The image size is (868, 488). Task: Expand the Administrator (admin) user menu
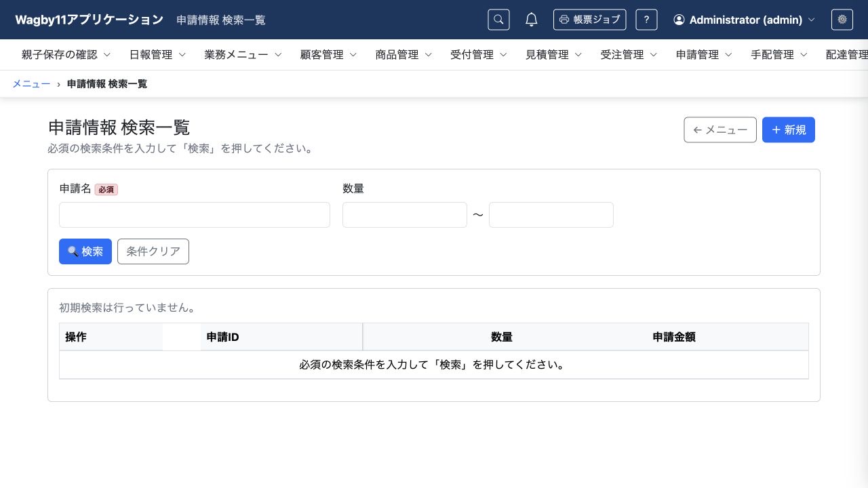(x=744, y=20)
